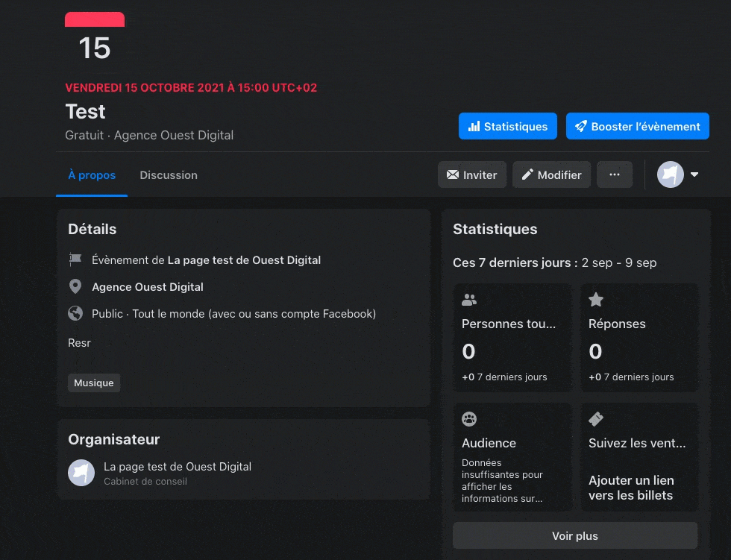The height and width of the screenshot is (560, 731).
Task: Click the people icon in the Personnes touchées card
Action: pyautogui.click(x=469, y=300)
